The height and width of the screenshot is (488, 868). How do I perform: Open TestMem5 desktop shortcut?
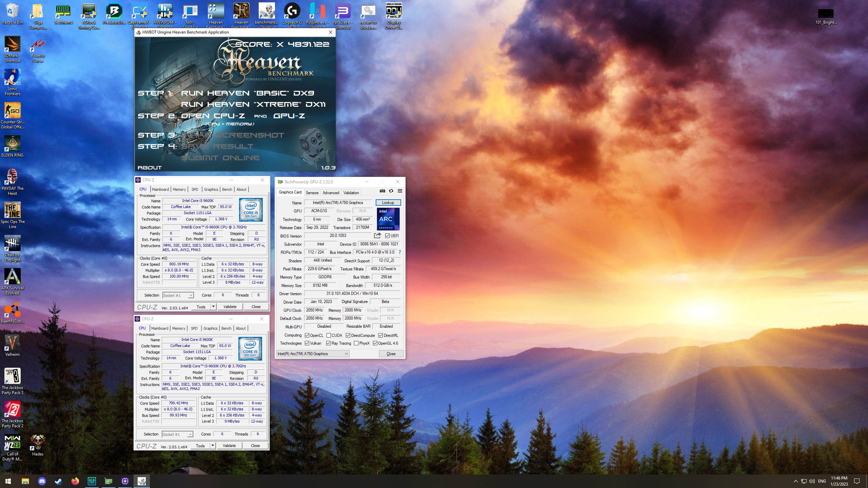coord(63,14)
